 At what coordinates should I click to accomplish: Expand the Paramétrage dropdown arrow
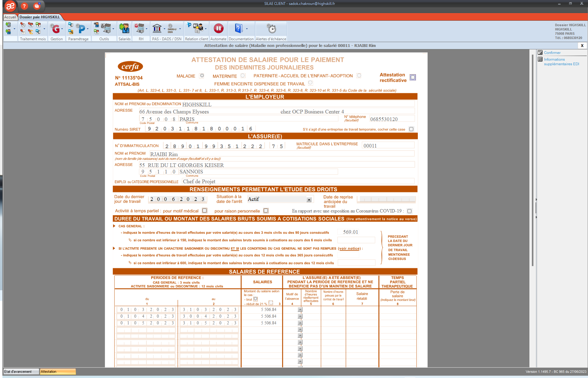click(x=88, y=29)
